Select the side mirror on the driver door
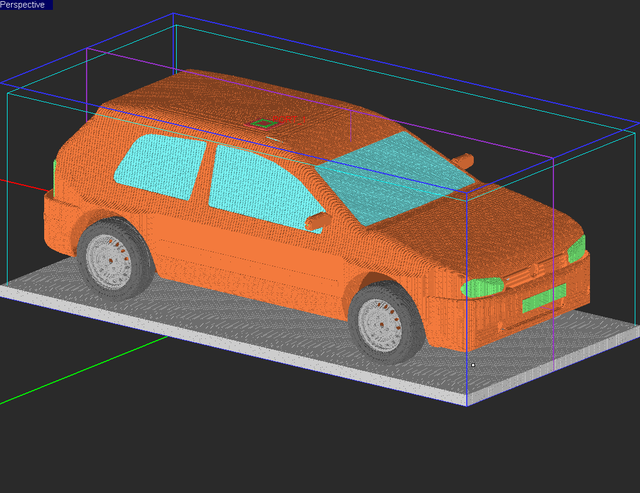This screenshot has height=493, width=640. [320, 219]
